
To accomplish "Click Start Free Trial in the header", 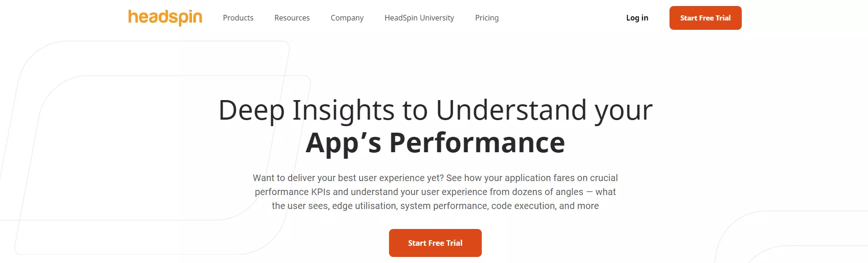I will 705,18.
